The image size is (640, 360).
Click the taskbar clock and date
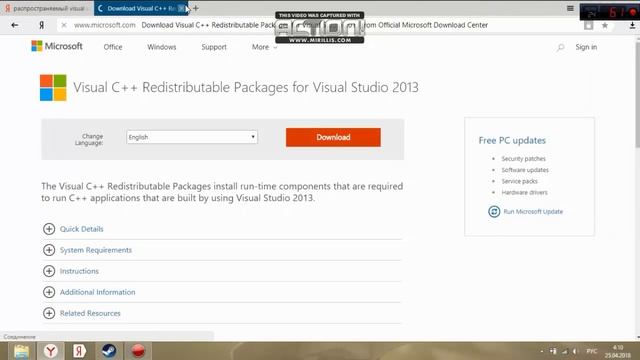pyautogui.click(x=618, y=351)
